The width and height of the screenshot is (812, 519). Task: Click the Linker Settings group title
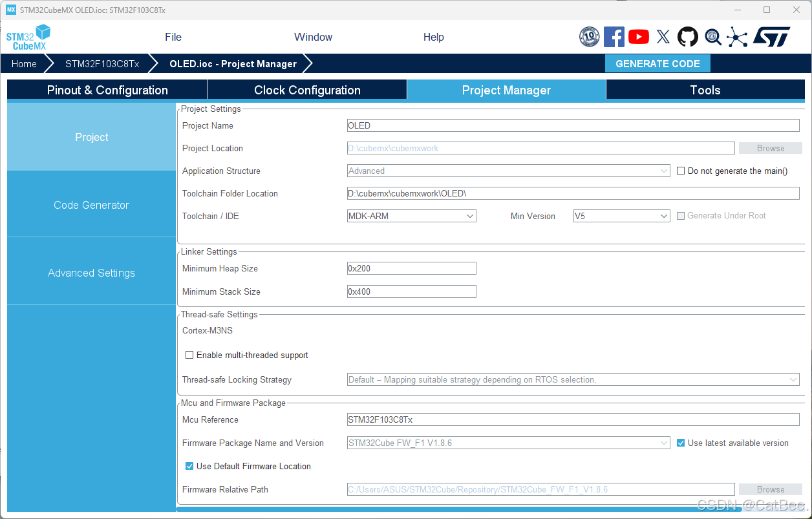coord(209,251)
